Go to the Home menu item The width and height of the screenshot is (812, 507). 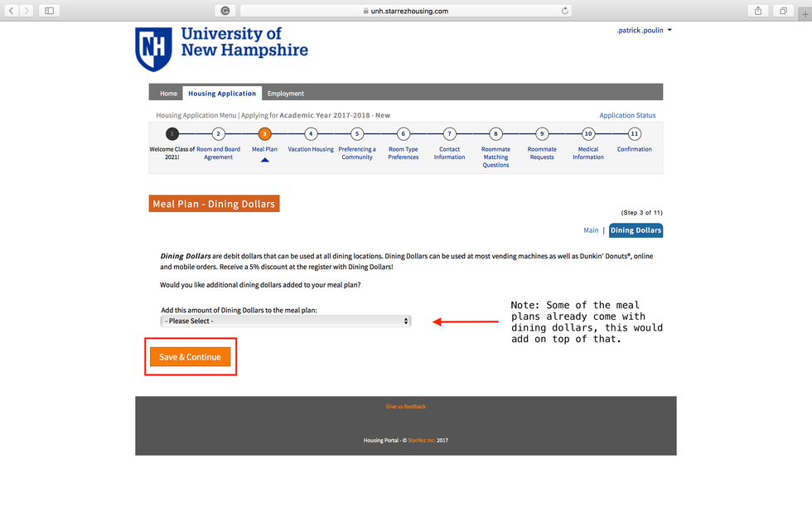click(168, 94)
